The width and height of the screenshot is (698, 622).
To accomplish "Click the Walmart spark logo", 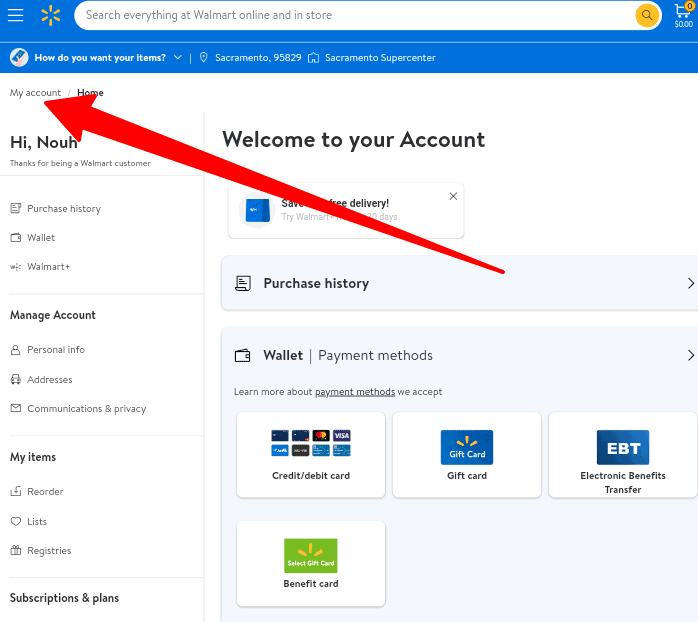I will coord(51,16).
